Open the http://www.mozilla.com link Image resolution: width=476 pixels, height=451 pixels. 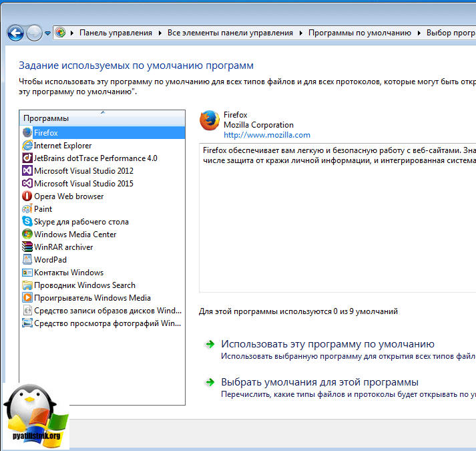point(267,135)
